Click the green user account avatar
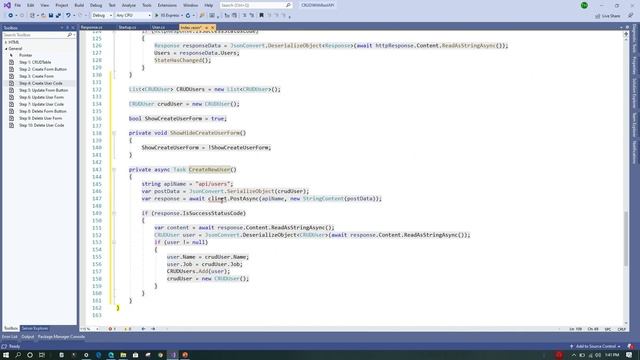 (584, 5)
